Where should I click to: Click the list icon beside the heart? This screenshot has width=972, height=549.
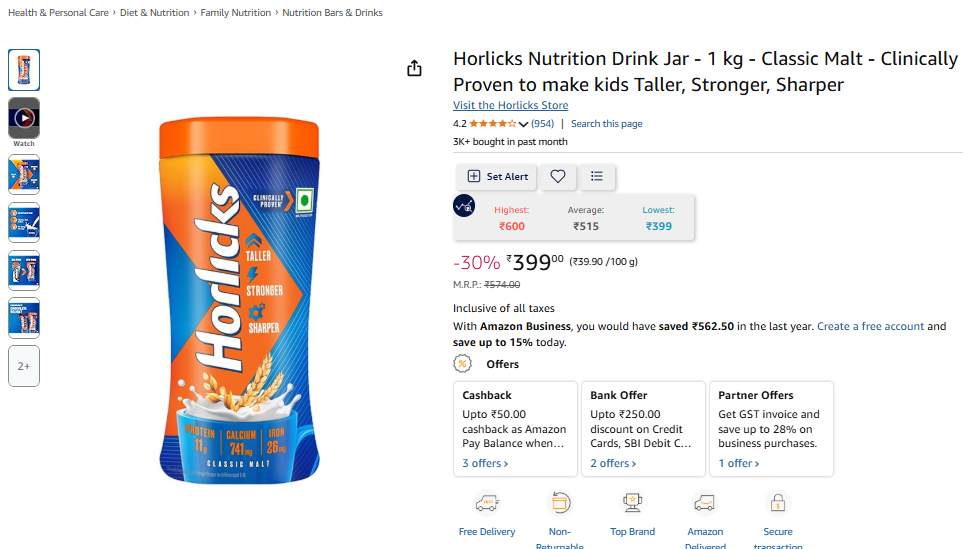click(597, 176)
